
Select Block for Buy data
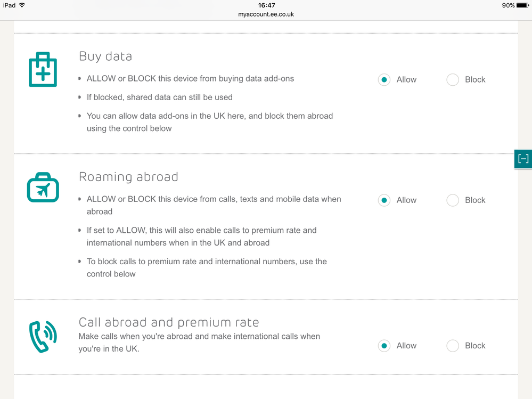point(453,80)
